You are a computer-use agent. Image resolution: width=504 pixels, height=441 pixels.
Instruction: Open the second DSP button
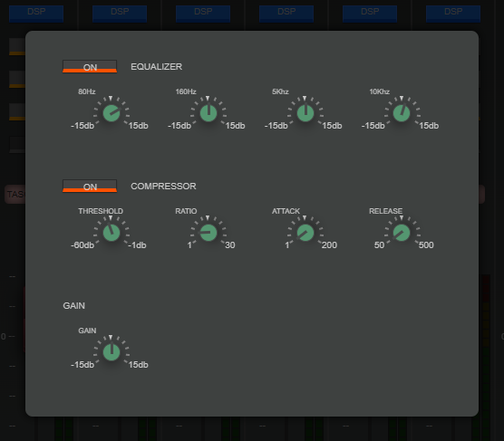[120, 14]
